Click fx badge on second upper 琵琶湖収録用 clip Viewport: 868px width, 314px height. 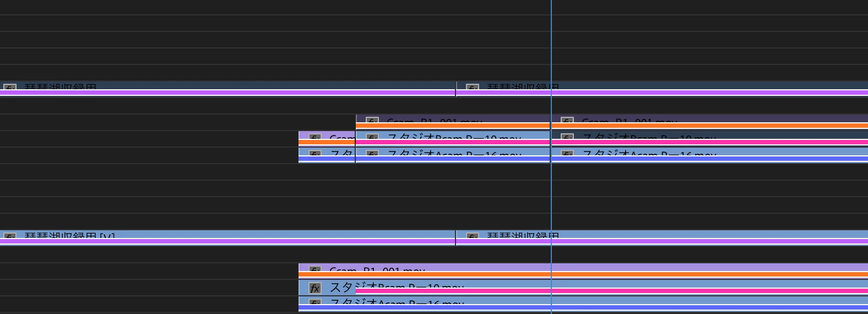coord(472,86)
